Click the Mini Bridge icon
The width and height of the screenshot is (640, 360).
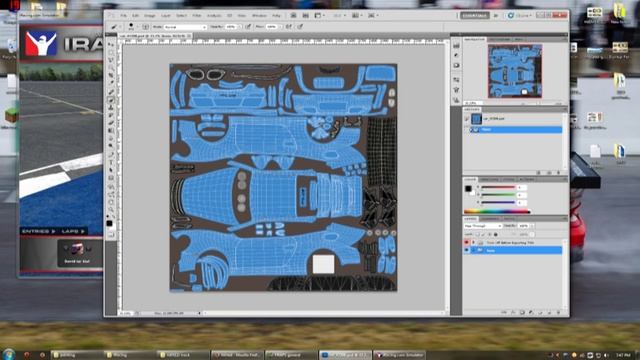305,15
